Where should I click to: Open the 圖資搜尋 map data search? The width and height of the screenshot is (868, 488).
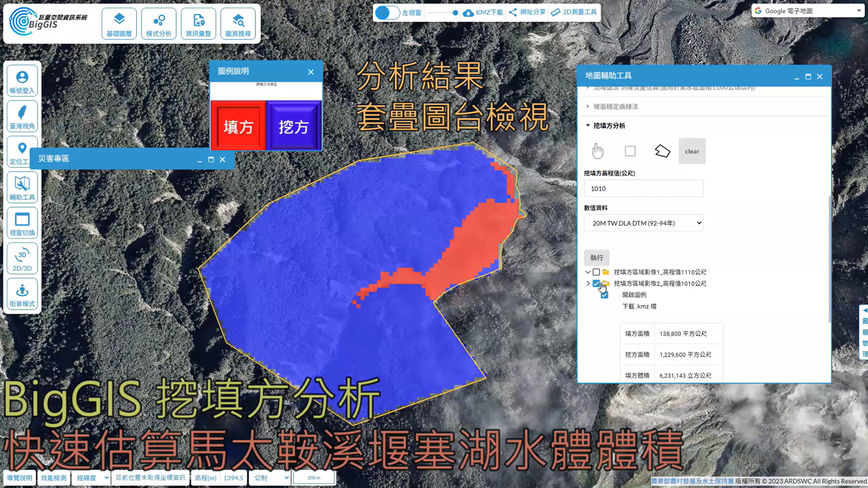click(x=238, y=24)
